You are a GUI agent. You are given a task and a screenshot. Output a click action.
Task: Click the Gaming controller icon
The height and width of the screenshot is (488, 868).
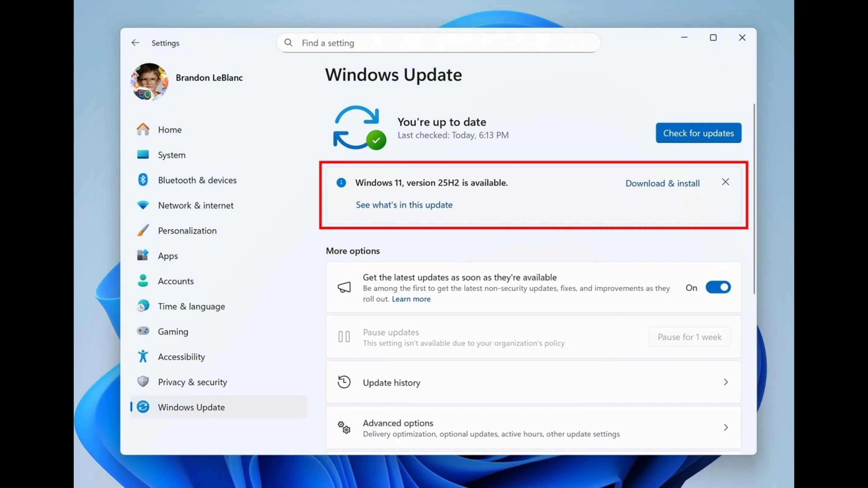coord(143,331)
